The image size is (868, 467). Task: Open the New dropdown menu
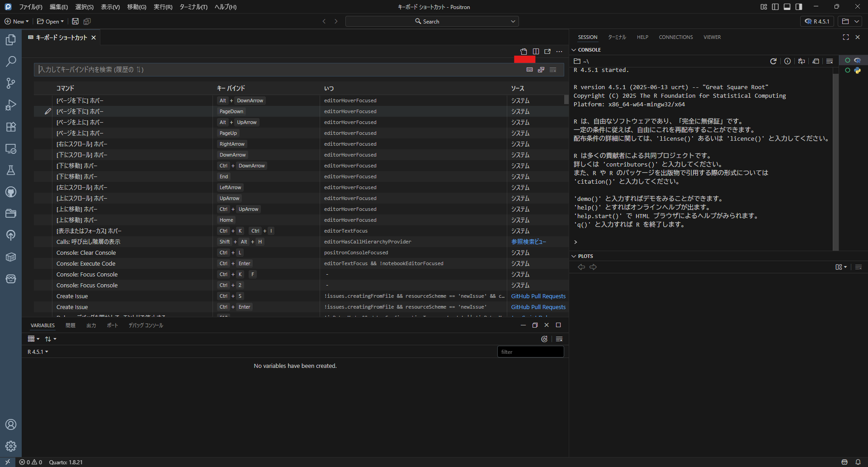click(17, 21)
